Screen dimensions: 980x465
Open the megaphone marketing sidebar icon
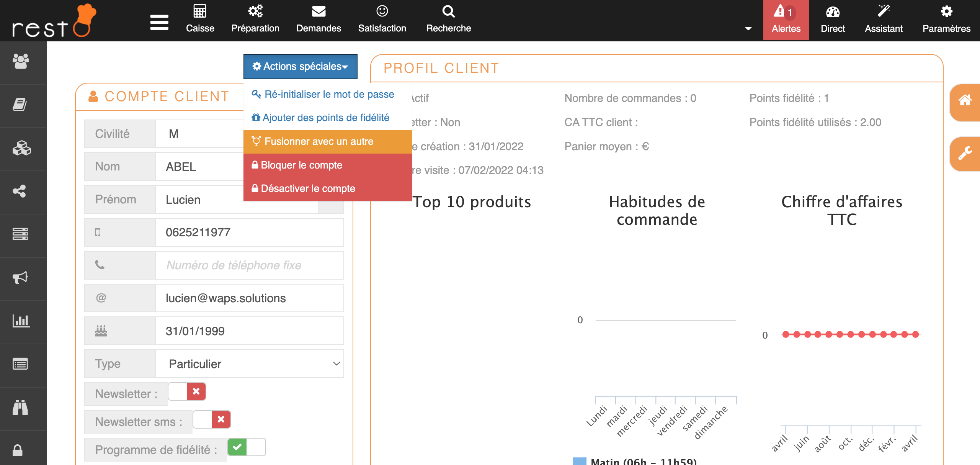[x=20, y=277]
